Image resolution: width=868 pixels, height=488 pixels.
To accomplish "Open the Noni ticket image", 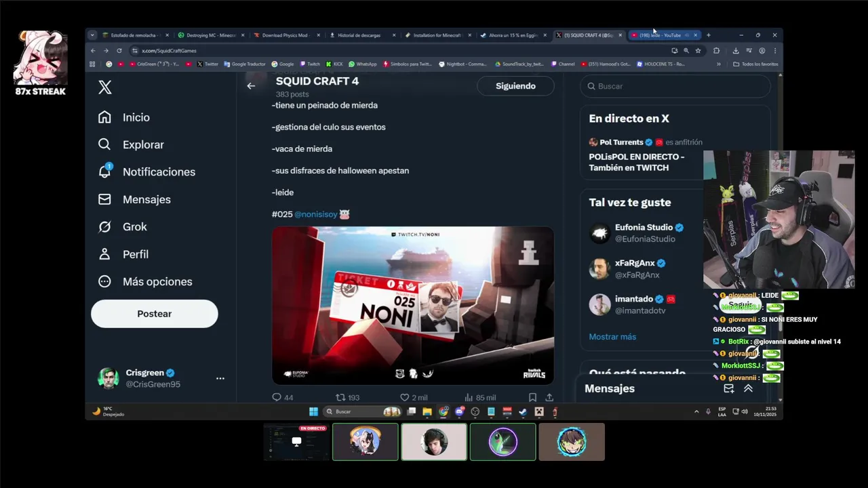I will [x=413, y=305].
